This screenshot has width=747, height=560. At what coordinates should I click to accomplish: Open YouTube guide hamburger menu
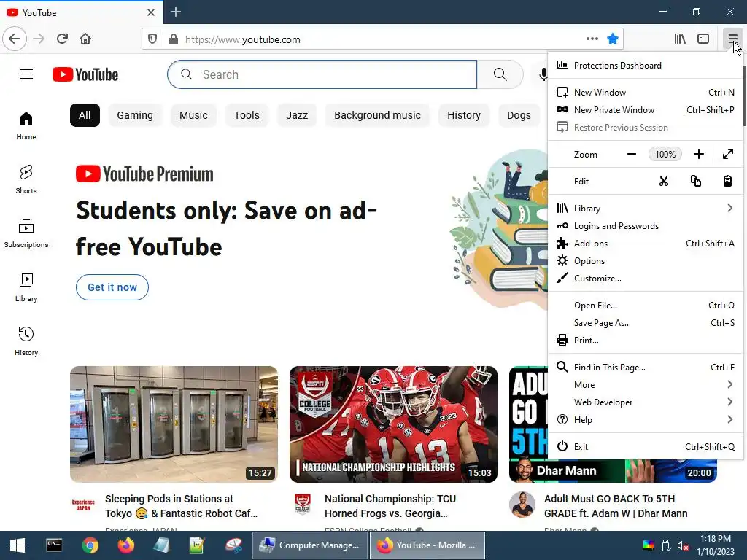26,74
